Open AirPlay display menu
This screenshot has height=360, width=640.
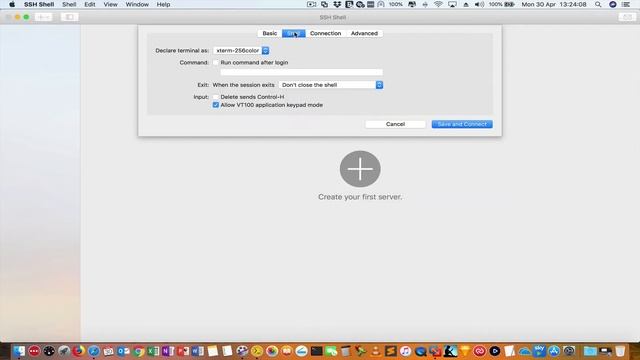pyautogui.click(x=452, y=4)
